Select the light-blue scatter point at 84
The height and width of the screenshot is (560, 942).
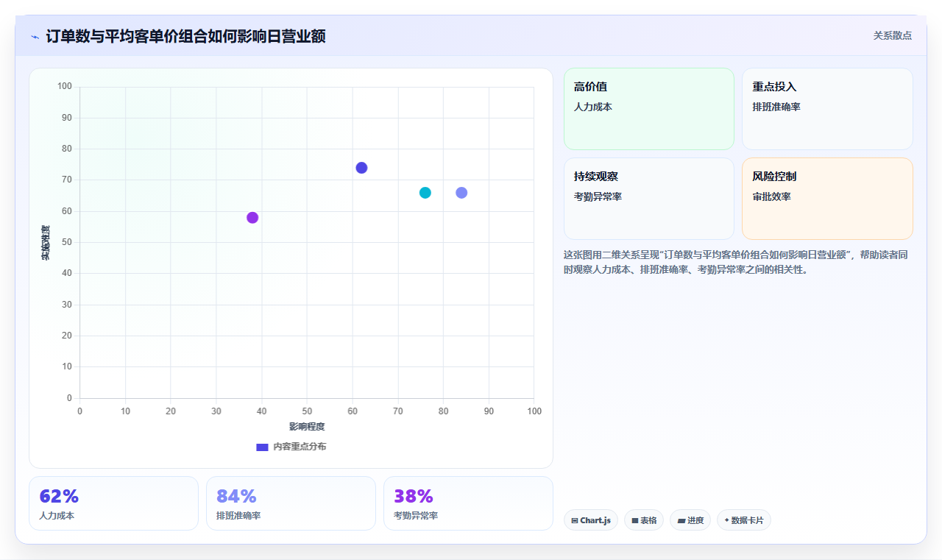tap(461, 193)
